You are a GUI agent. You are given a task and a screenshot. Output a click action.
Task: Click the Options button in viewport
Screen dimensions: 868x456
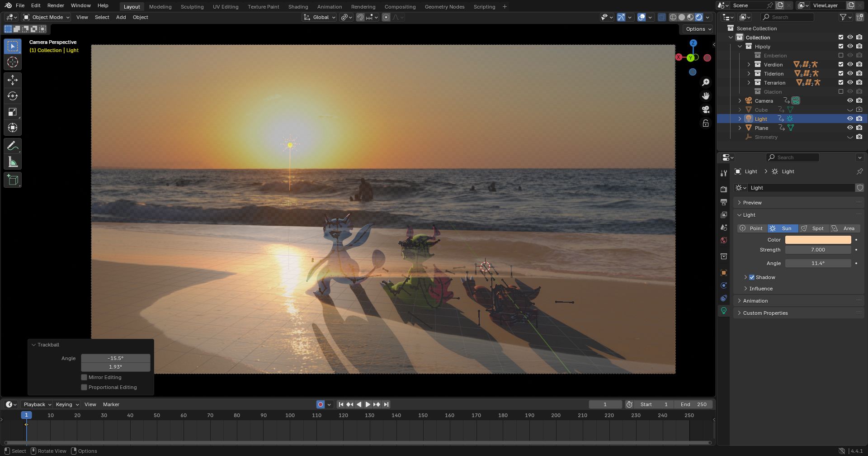[698, 29]
